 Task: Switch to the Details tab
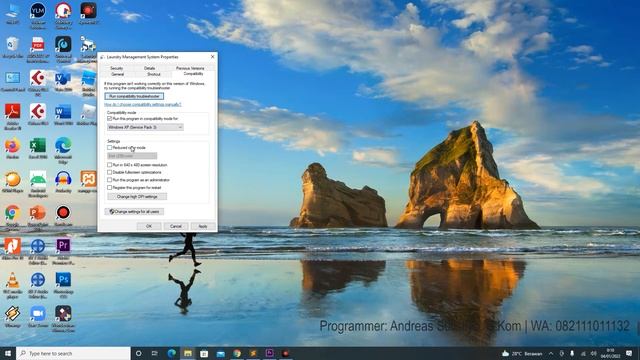pyautogui.click(x=149, y=68)
